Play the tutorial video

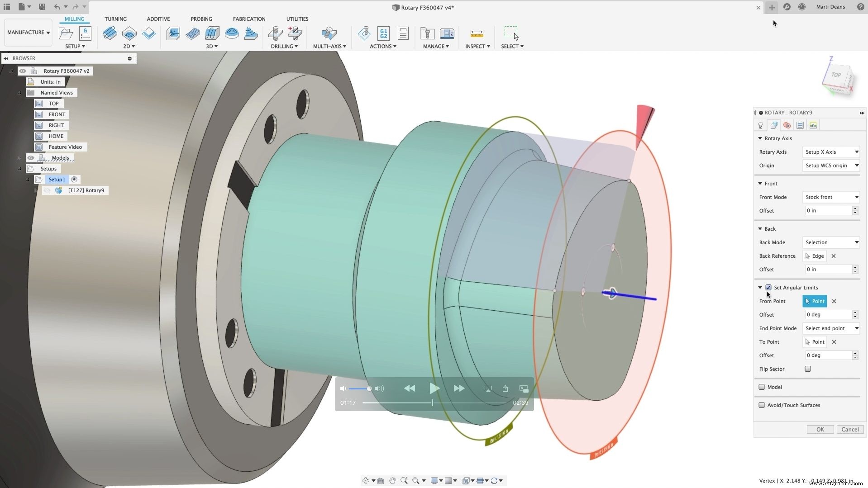[434, 388]
